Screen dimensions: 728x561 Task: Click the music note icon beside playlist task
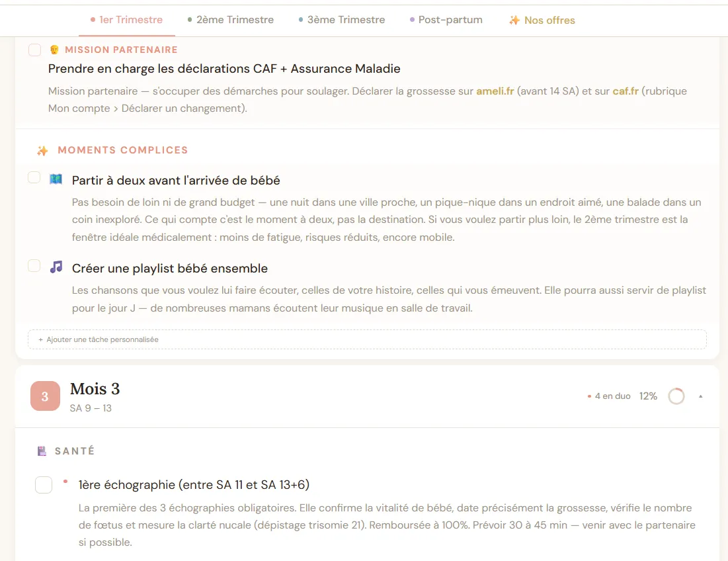(x=56, y=267)
